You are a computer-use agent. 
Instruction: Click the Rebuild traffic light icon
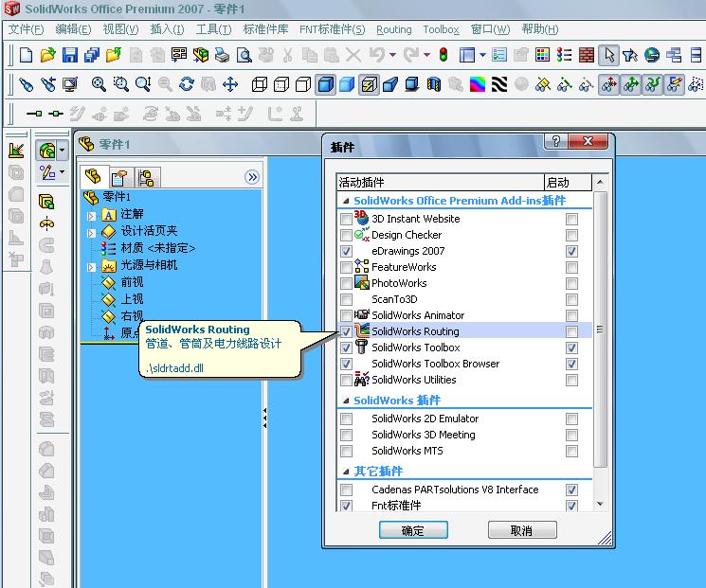444,55
